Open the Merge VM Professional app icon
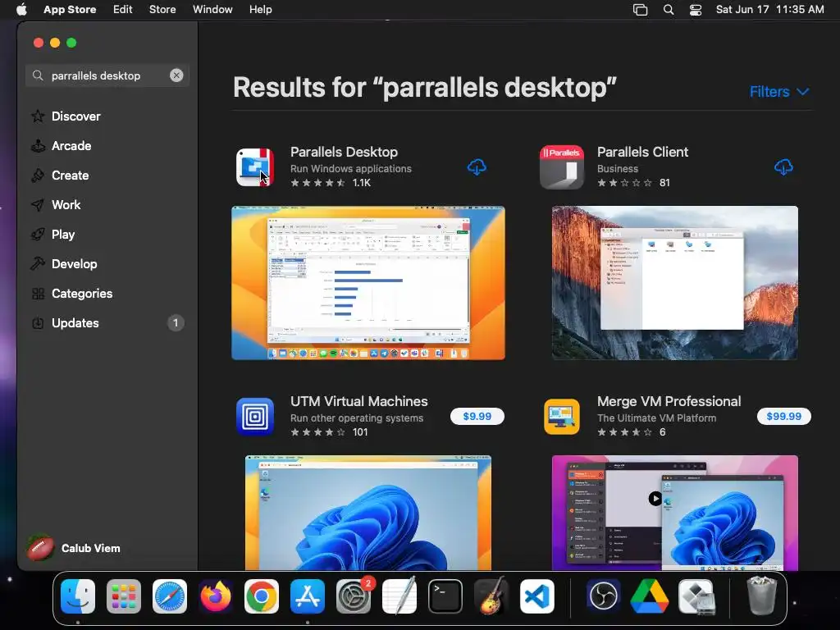840x630 pixels. pos(561,416)
